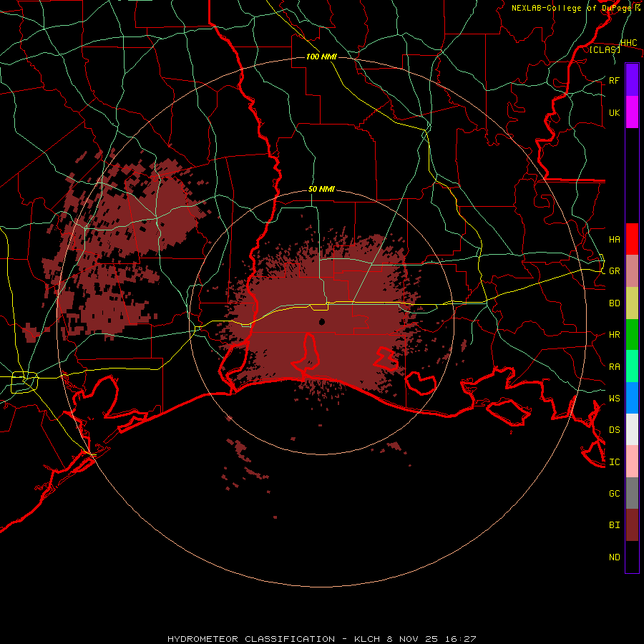This screenshot has height=644, width=644.
Task: Click the black radar site dot
Action: pyautogui.click(x=321, y=321)
